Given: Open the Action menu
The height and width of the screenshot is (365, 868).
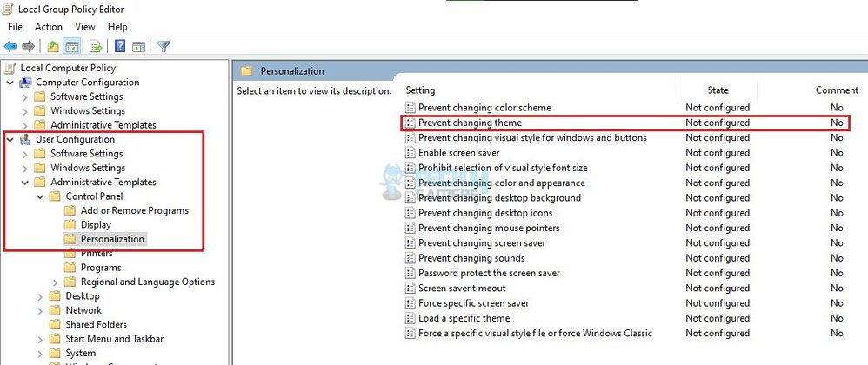Looking at the screenshot, I should click(x=49, y=27).
